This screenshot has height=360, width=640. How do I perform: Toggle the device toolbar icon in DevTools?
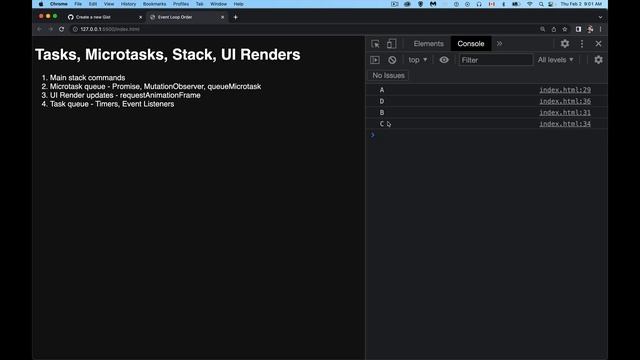[391, 44]
